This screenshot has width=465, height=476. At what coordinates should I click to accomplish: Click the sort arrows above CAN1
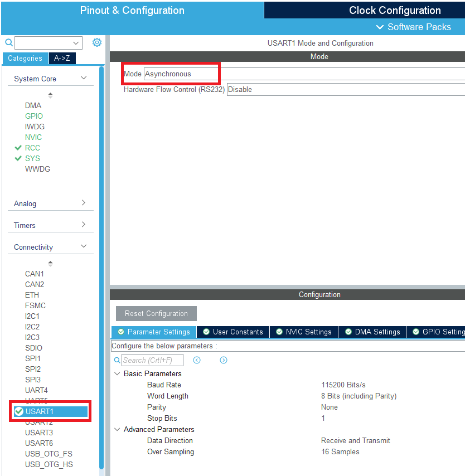pos(50,264)
